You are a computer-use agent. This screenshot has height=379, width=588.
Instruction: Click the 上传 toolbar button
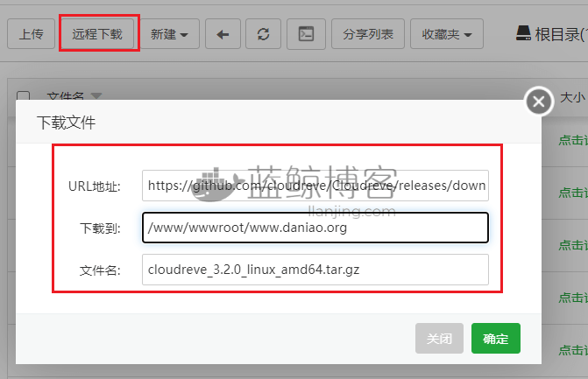pos(31,35)
